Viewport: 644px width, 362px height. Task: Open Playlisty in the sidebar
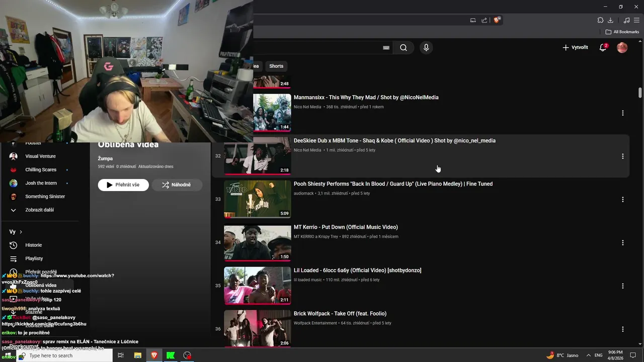pos(34,258)
